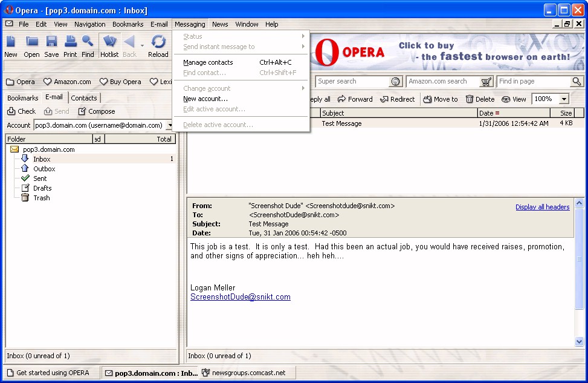Open the Opera bookmark folder on personal bar
Viewport: 588px width, 383px height.
tap(21, 82)
